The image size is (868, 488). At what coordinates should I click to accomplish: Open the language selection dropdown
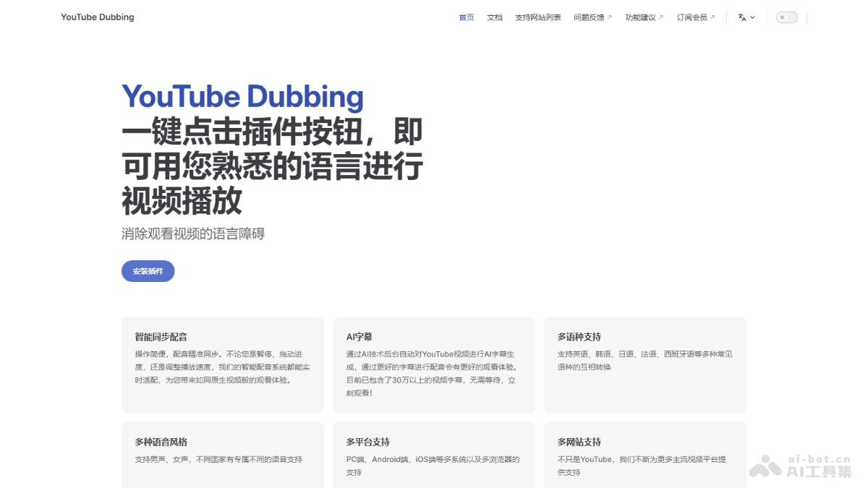(x=746, y=17)
